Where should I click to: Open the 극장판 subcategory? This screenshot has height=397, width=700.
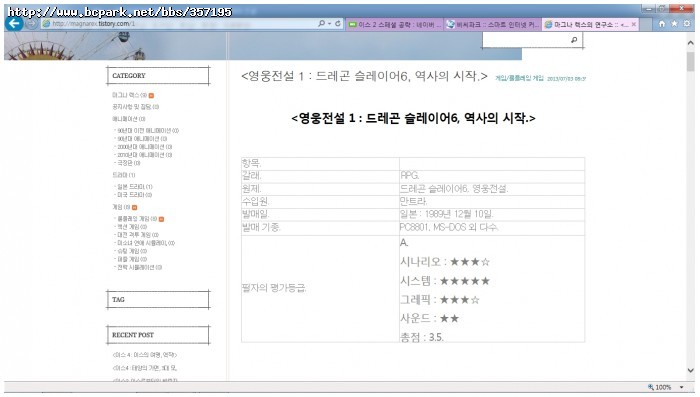[x=129, y=163]
